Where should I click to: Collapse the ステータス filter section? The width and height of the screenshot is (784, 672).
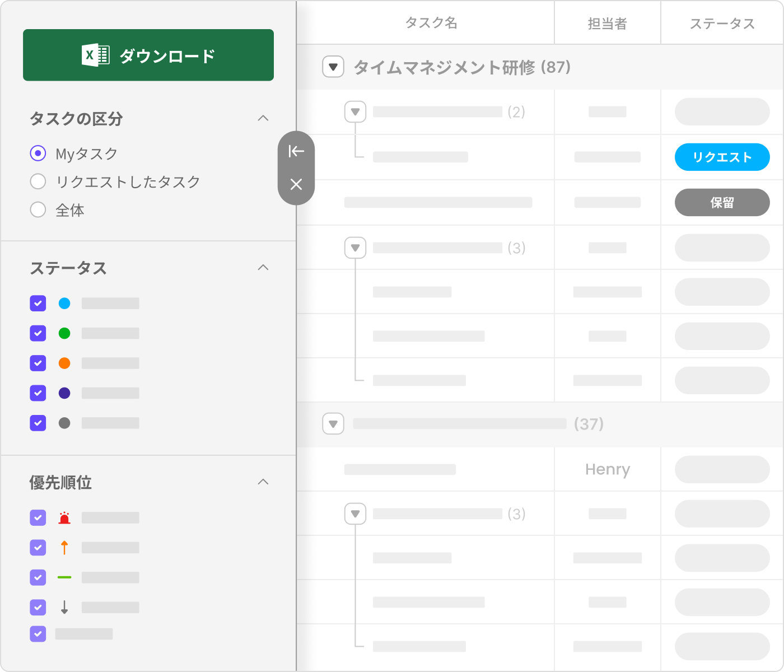point(263,268)
